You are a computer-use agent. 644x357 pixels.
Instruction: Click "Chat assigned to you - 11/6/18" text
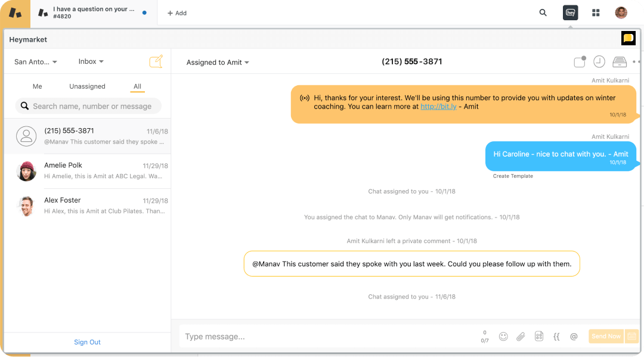(411, 297)
